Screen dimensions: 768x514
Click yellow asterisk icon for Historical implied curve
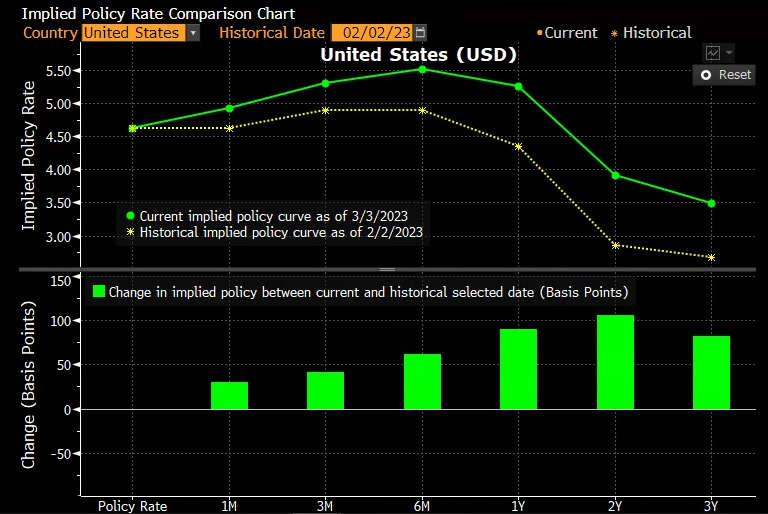pos(130,232)
